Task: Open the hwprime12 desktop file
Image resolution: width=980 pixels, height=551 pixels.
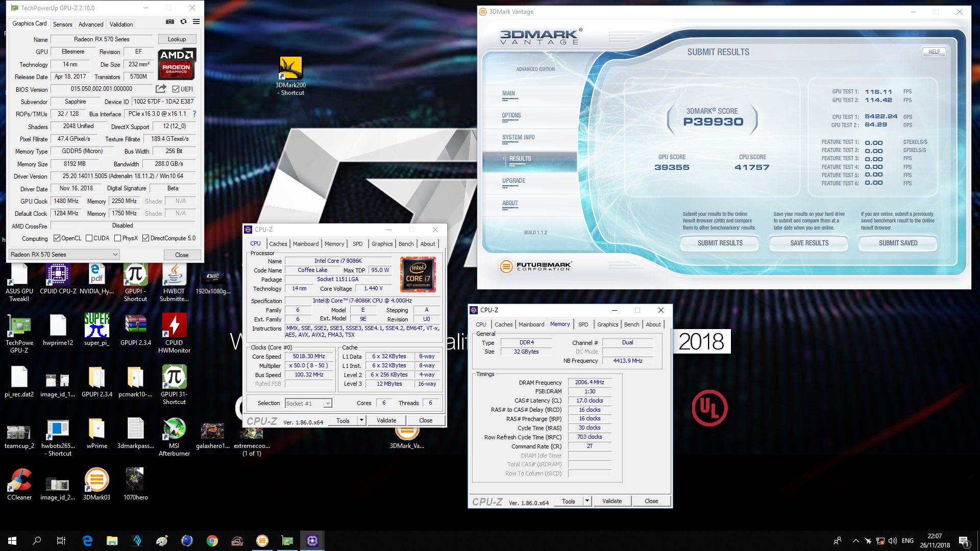Action: (58, 330)
